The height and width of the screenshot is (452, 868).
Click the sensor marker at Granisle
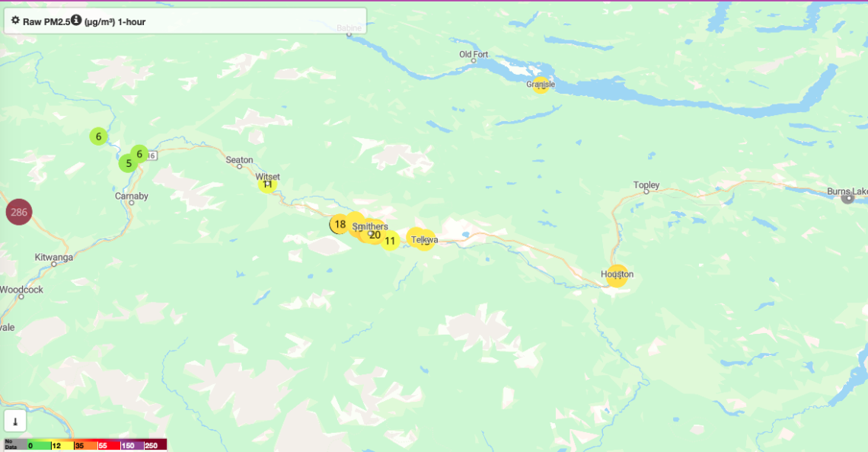(x=541, y=85)
